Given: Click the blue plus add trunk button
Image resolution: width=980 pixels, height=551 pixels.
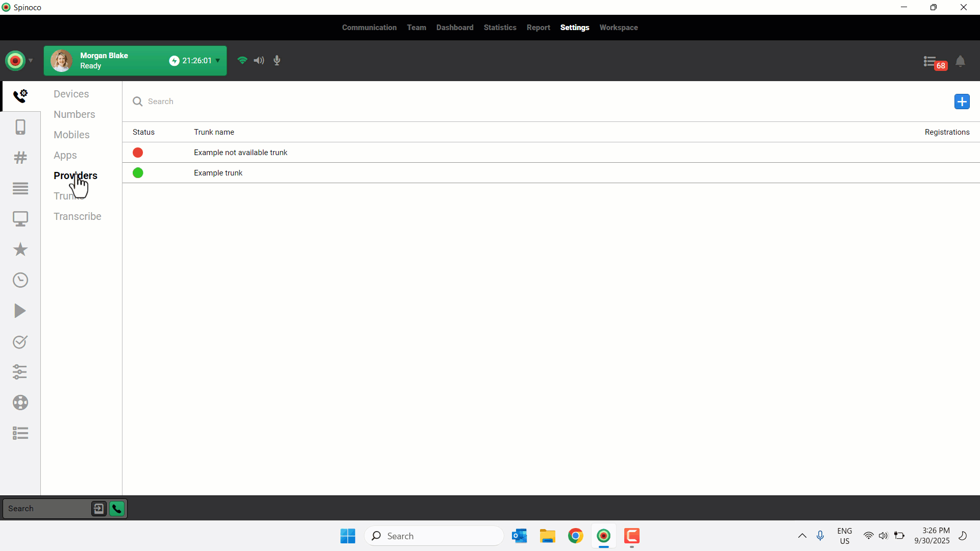Looking at the screenshot, I should [962, 102].
